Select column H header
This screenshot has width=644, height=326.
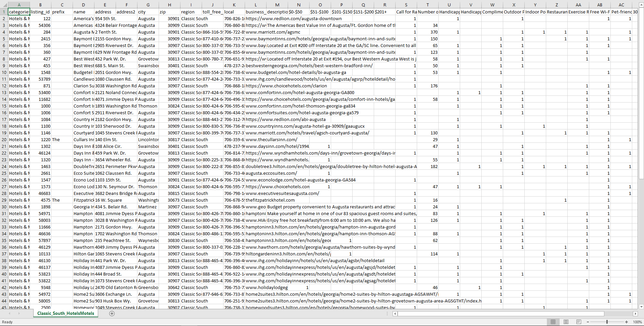(x=169, y=5)
